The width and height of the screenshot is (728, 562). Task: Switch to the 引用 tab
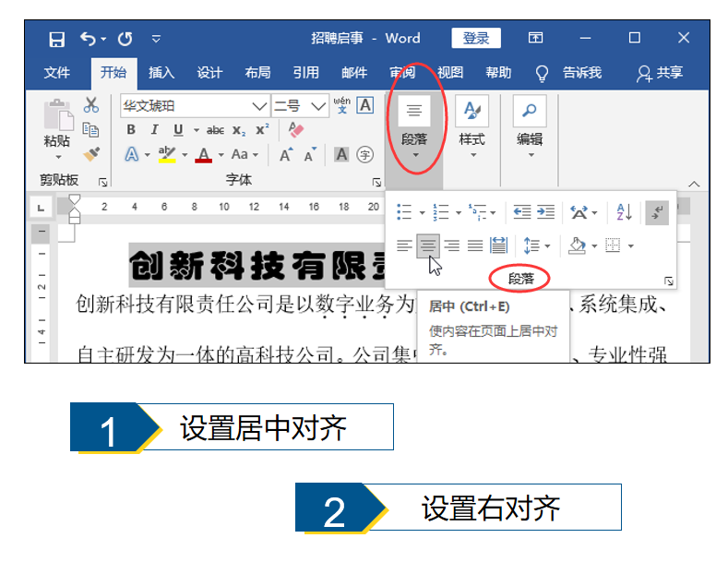[306, 73]
